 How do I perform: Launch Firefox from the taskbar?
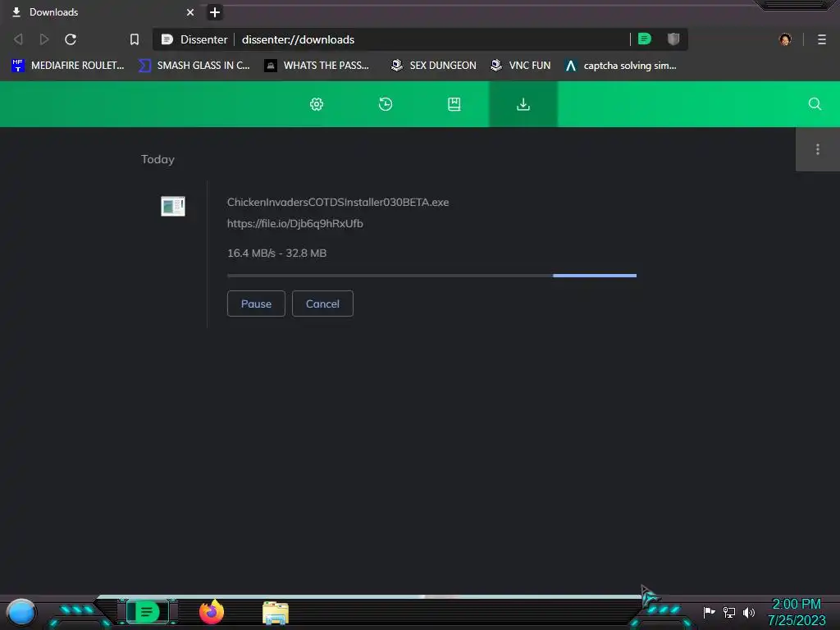click(x=212, y=612)
